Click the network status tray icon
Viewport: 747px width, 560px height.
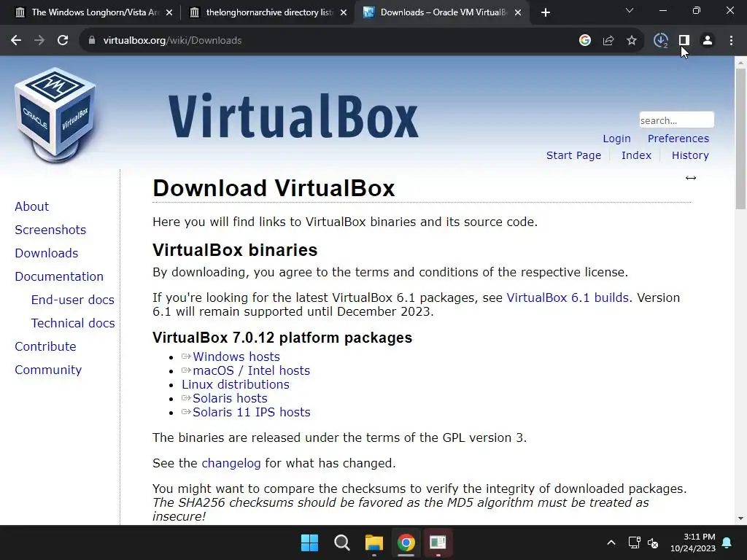point(634,542)
